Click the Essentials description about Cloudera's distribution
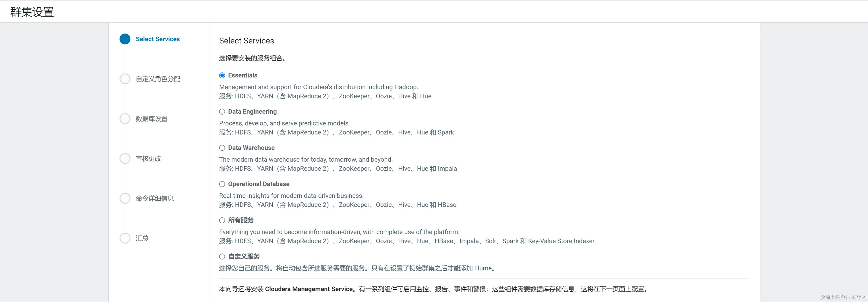Screen dimensions: 868x302 [x=318, y=87]
